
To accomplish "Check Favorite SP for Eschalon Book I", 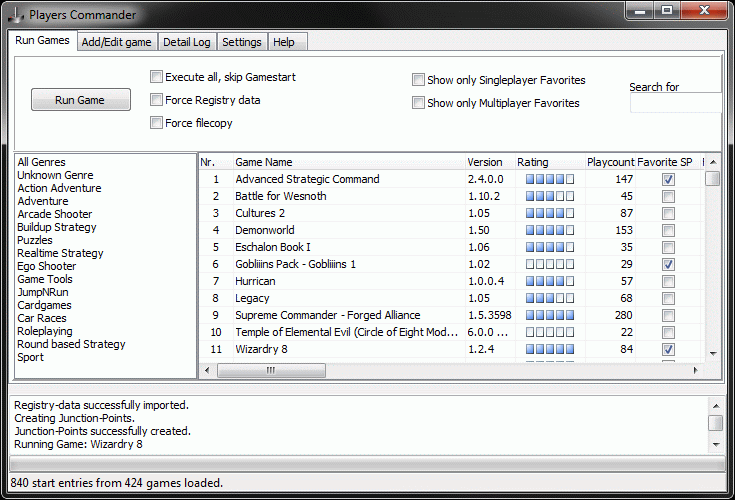I will tap(668, 247).
